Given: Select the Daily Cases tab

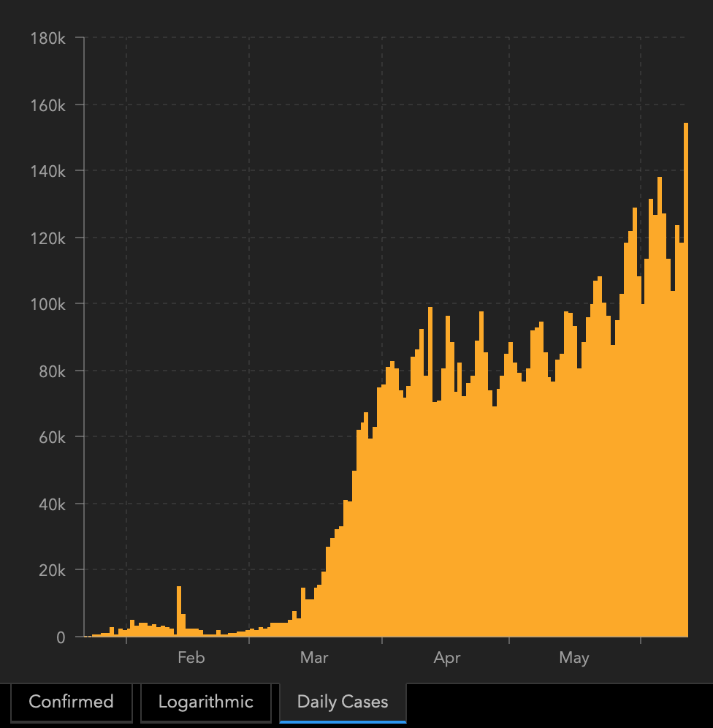Looking at the screenshot, I should pyautogui.click(x=343, y=702).
